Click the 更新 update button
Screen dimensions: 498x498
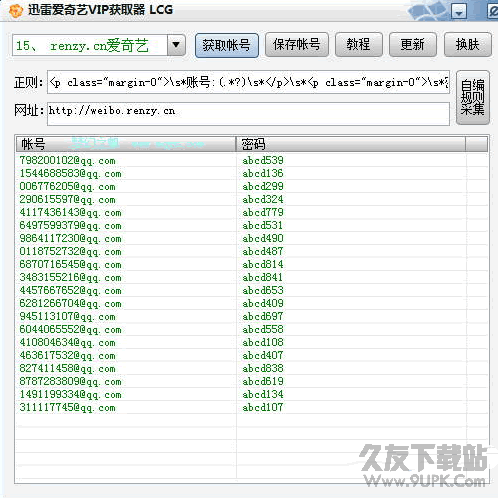click(413, 45)
